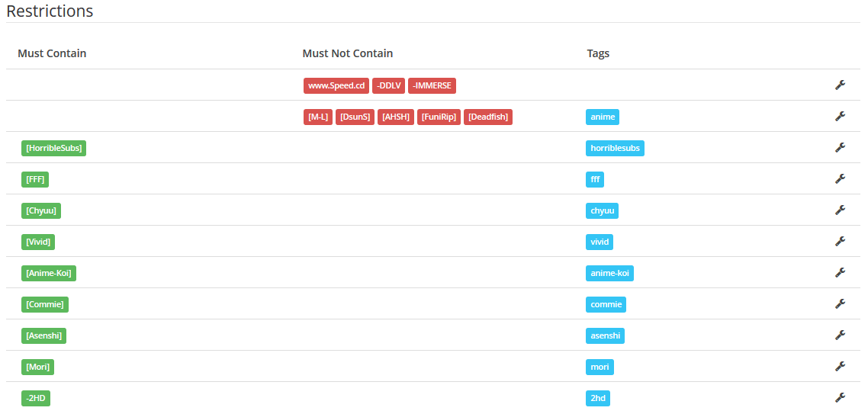Screen dimensions: 868x414
Task: Click wrench icon for www.Speed.cd row
Action: tap(840, 85)
